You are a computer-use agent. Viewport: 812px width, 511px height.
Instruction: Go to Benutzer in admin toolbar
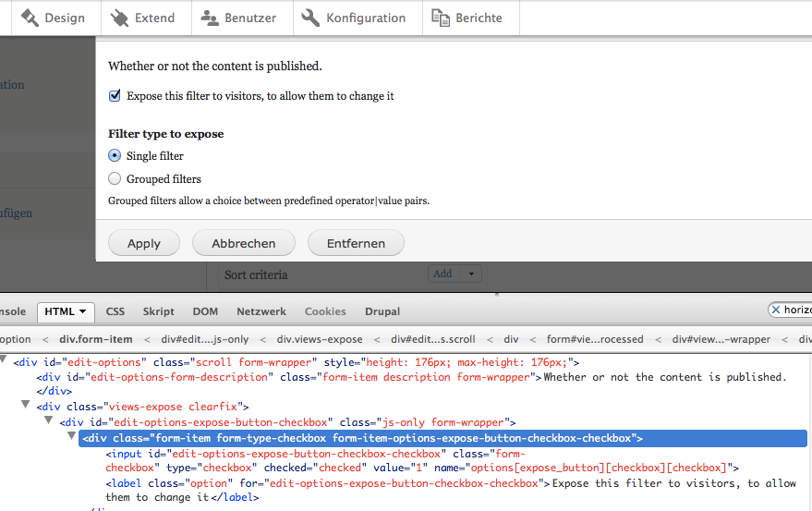pyautogui.click(x=241, y=18)
